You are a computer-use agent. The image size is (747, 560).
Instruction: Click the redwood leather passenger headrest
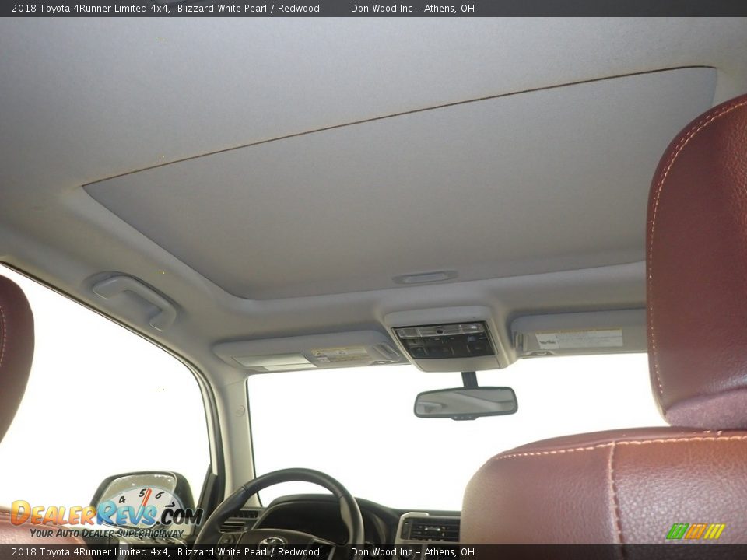[696, 264]
